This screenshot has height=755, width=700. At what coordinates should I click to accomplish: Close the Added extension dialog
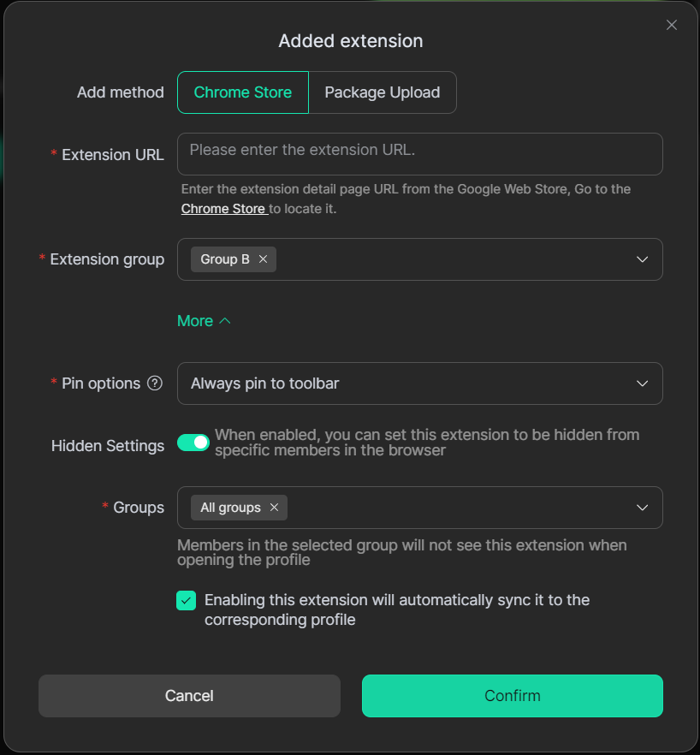coord(672,25)
